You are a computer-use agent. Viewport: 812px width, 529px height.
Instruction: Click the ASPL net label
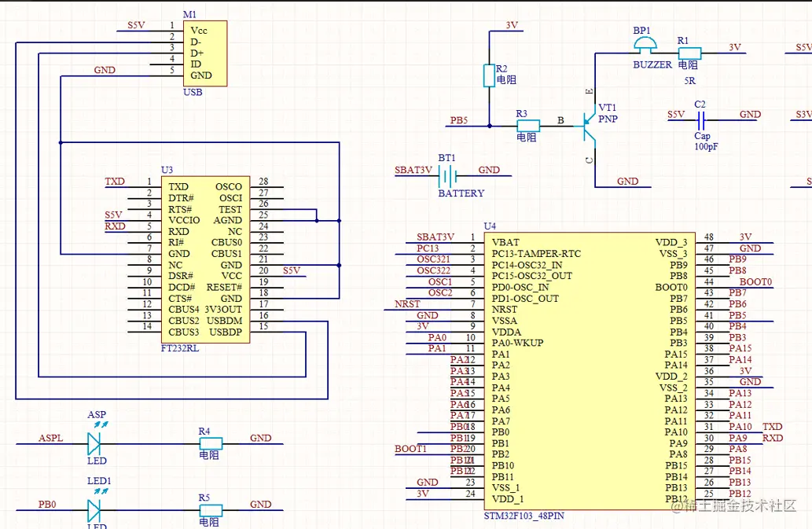51,438
